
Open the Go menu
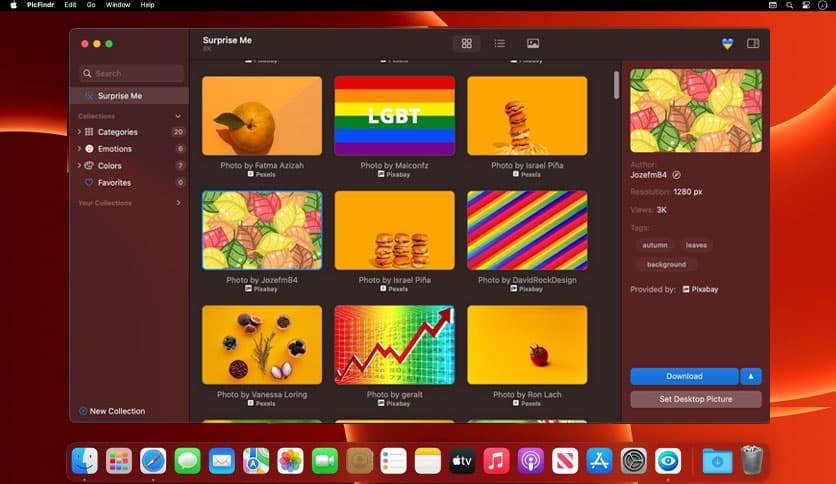click(91, 5)
